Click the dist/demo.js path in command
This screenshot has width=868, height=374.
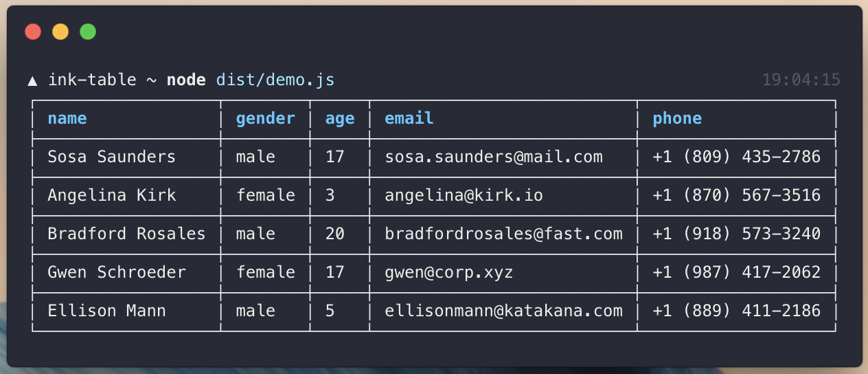pos(275,80)
